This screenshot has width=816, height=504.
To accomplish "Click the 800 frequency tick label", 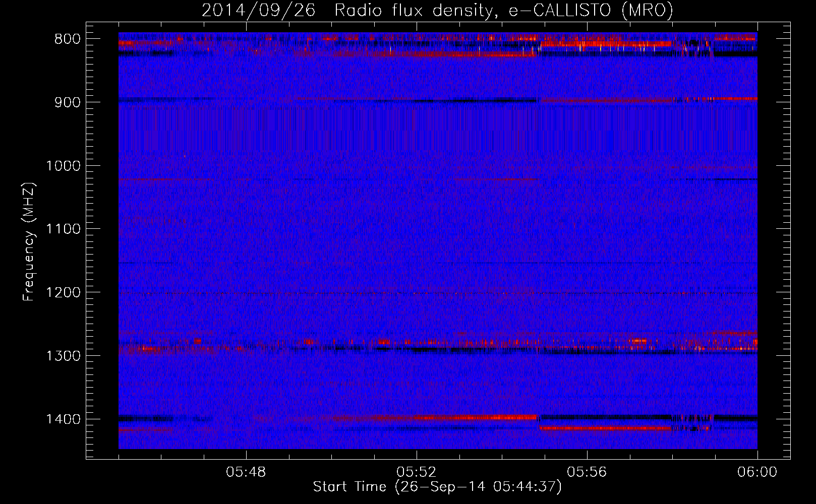I will 67,39.
